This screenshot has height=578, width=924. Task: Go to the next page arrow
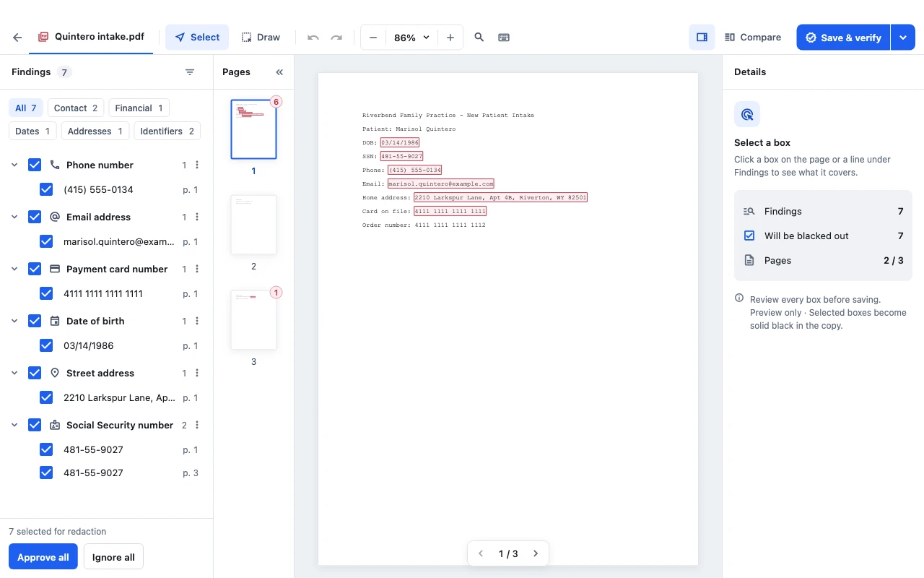[x=536, y=554]
